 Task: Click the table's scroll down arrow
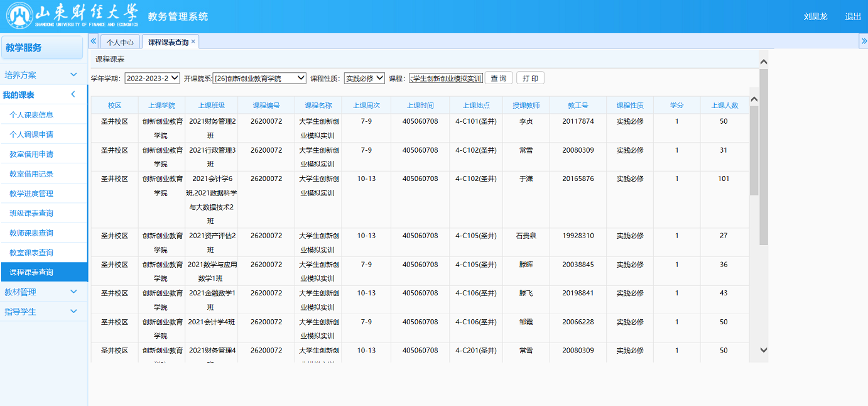[754, 350]
